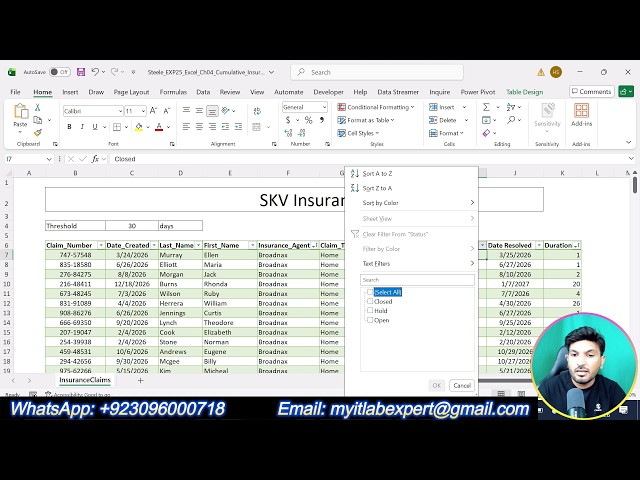Click the Clear eraser icon
Viewport: 640px width, 480px height.
click(486, 133)
